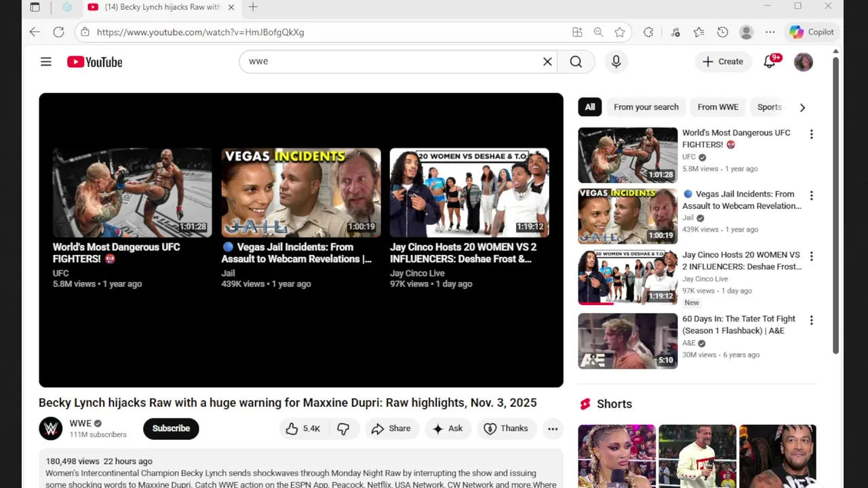Open the first Shorts thumbnail

click(616, 456)
